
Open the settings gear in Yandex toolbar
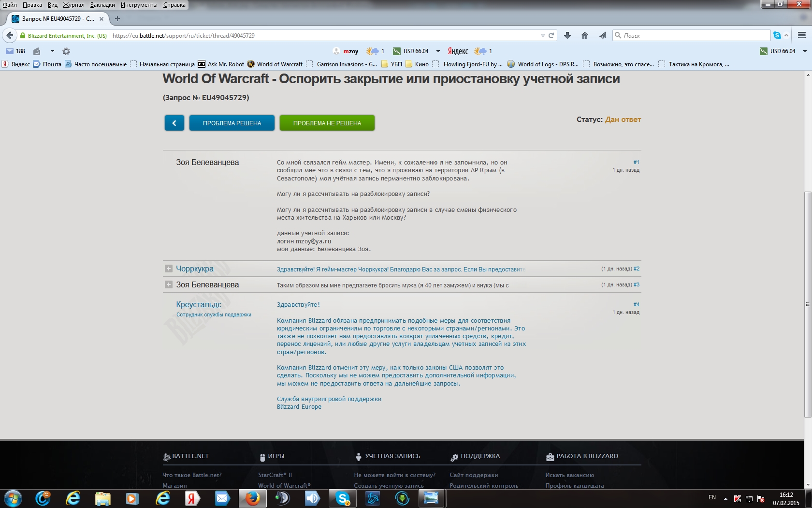pos(66,51)
